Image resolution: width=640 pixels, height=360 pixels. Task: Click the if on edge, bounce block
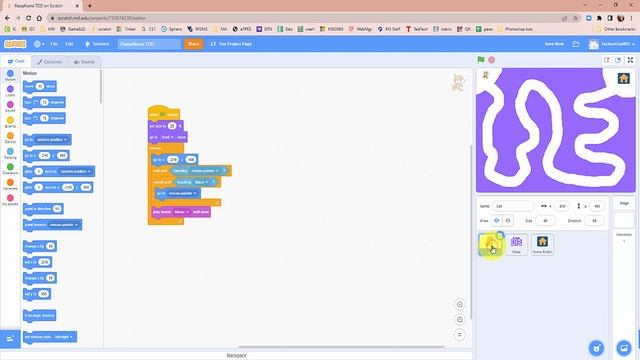39,315
